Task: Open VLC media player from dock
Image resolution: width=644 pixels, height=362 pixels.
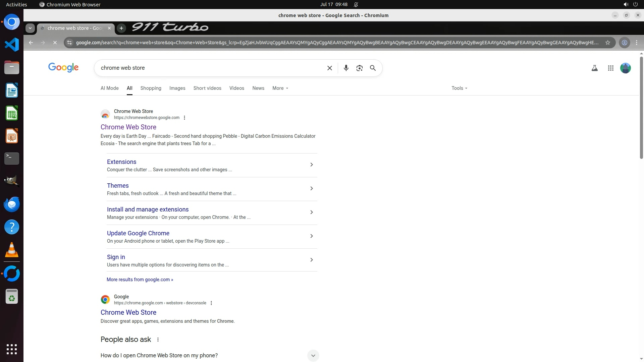Action: pyautogui.click(x=12, y=250)
